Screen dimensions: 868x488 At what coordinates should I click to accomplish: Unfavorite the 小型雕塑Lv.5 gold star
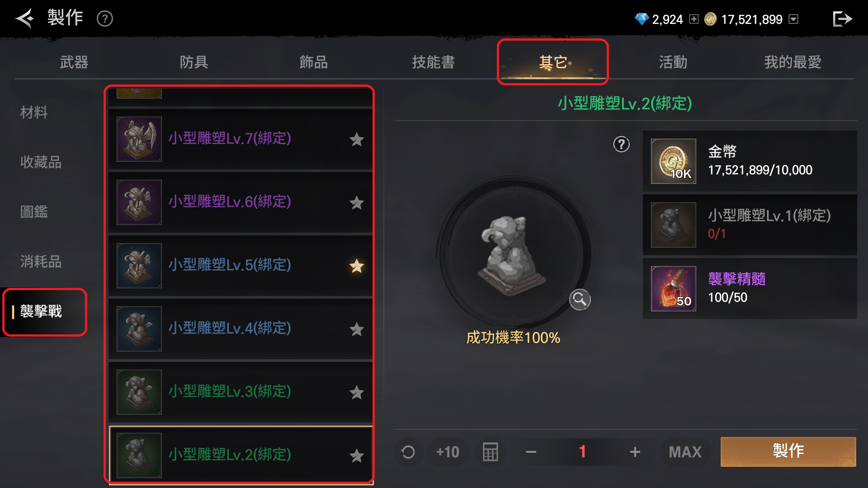(357, 266)
